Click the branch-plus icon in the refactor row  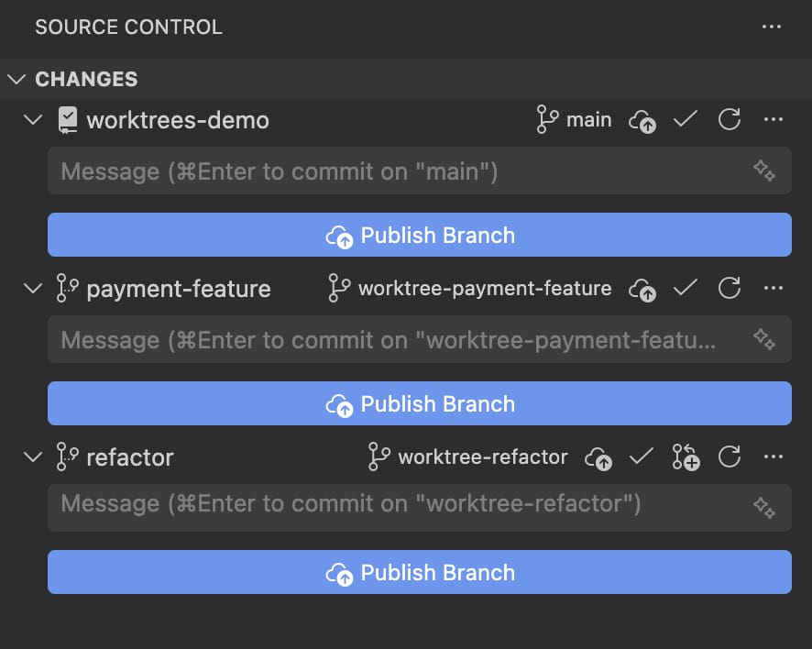tap(686, 456)
